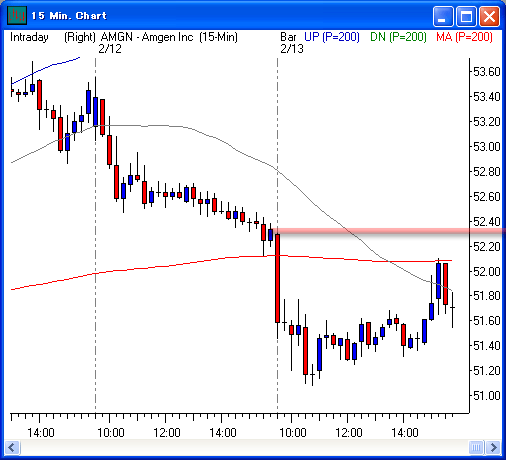Screen dimensions: 506x460
Task: Minimize the 15 Min. Chart window
Action: pyautogui.click(x=443, y=16)
